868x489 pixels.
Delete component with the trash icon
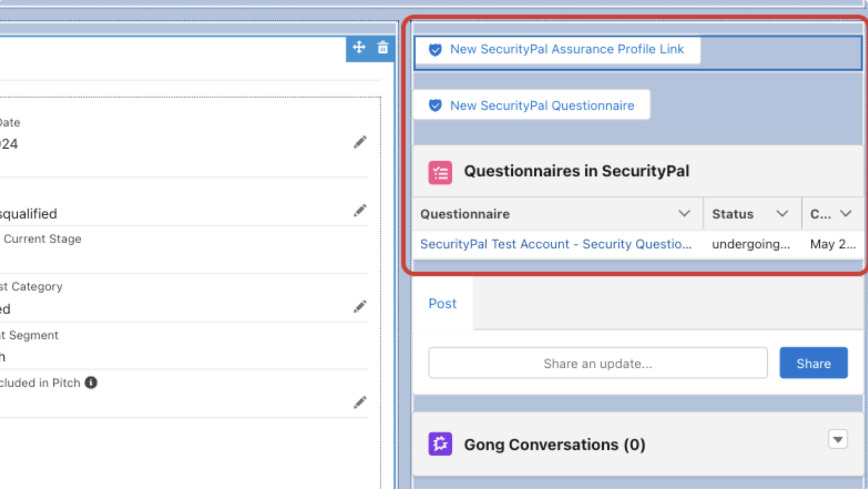383,47
